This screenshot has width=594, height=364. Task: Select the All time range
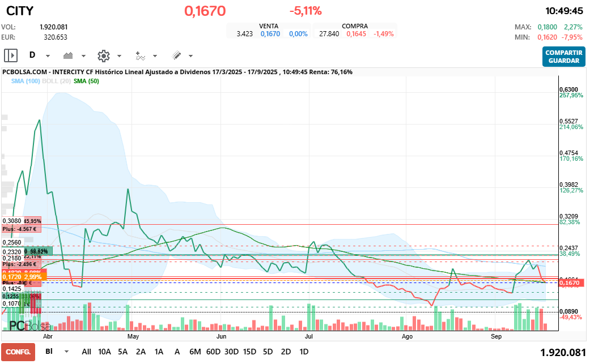(86, 352)
